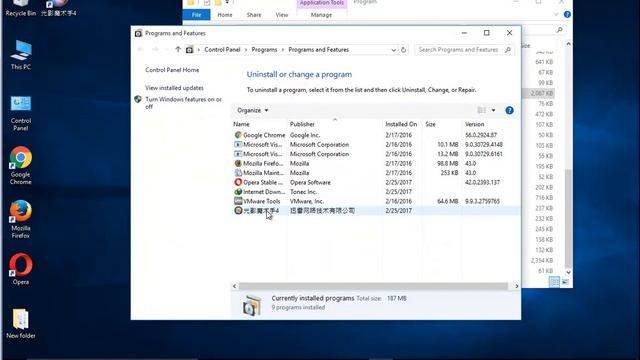Launch Google Chrome from the desktop
Screen dimensions: 640x360
coord(20,165)
